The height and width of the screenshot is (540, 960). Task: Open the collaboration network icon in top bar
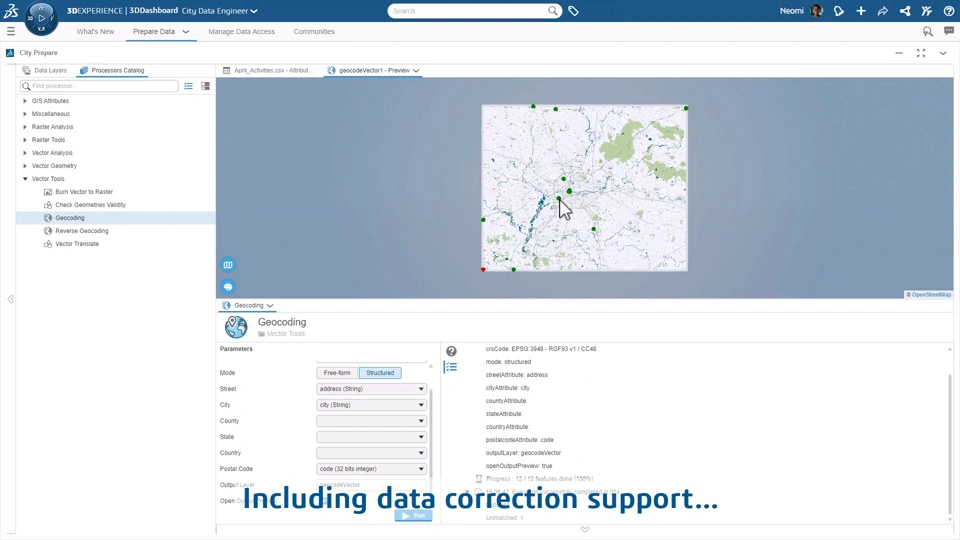(905, 11)
